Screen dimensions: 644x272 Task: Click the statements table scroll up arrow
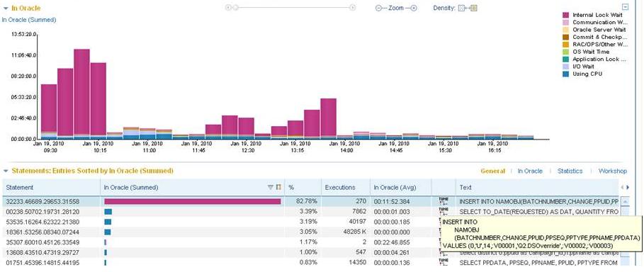point(625,202)
